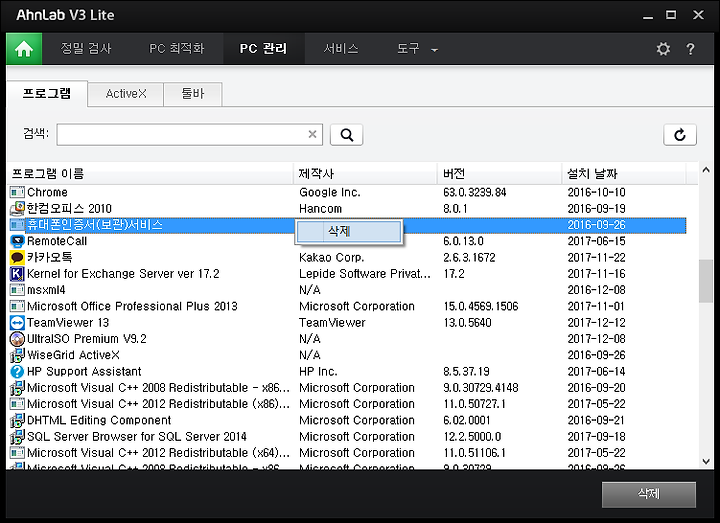Open the 도구 menu label
This screenshot has width=720, height=523.
pos(408,48)
